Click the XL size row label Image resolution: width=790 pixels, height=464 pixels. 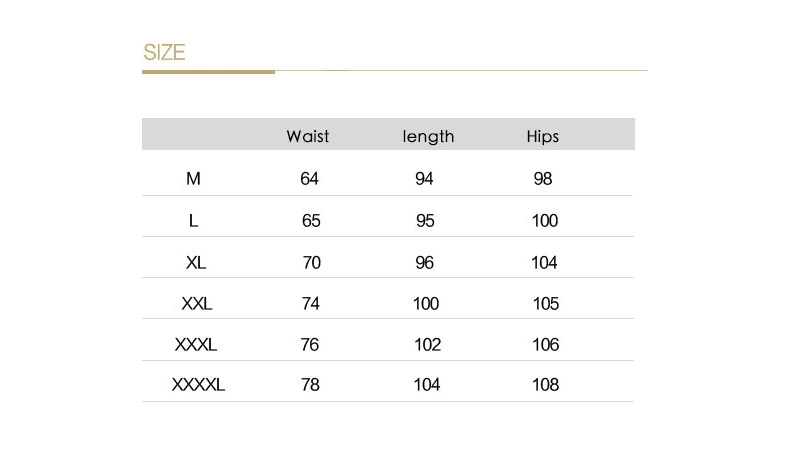click(196, 262)
